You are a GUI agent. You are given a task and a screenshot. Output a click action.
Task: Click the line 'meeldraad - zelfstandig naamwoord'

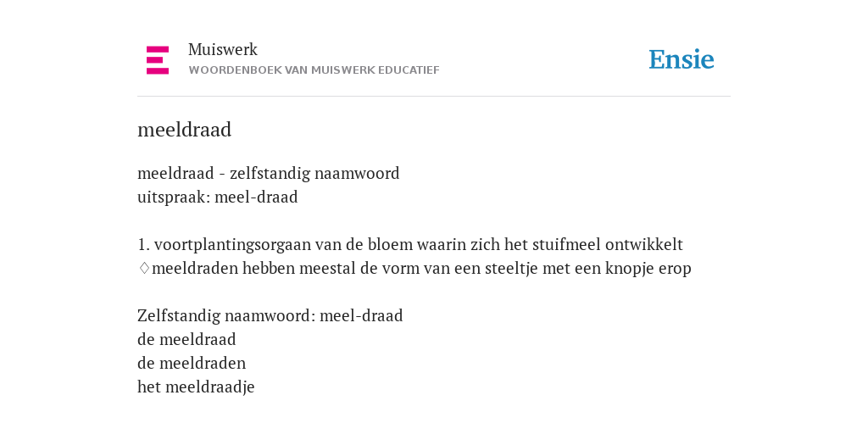click(269, 174)
